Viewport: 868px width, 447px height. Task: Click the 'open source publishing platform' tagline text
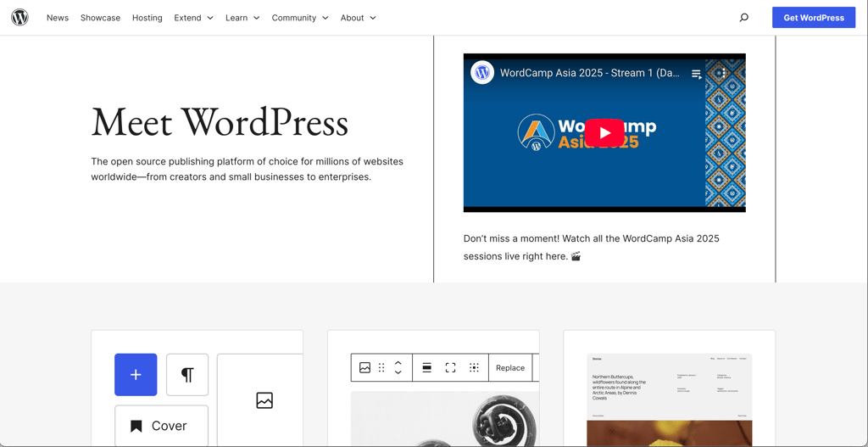coord(248,170)
